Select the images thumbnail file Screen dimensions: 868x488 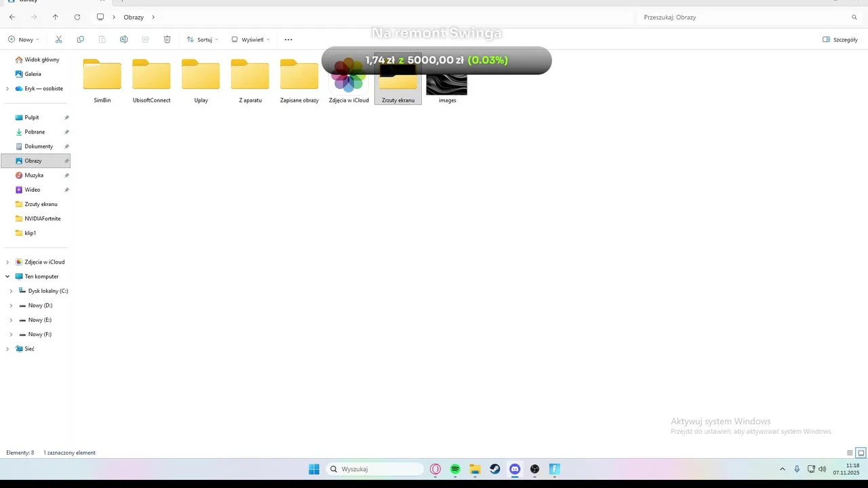[x=447, y=85]
